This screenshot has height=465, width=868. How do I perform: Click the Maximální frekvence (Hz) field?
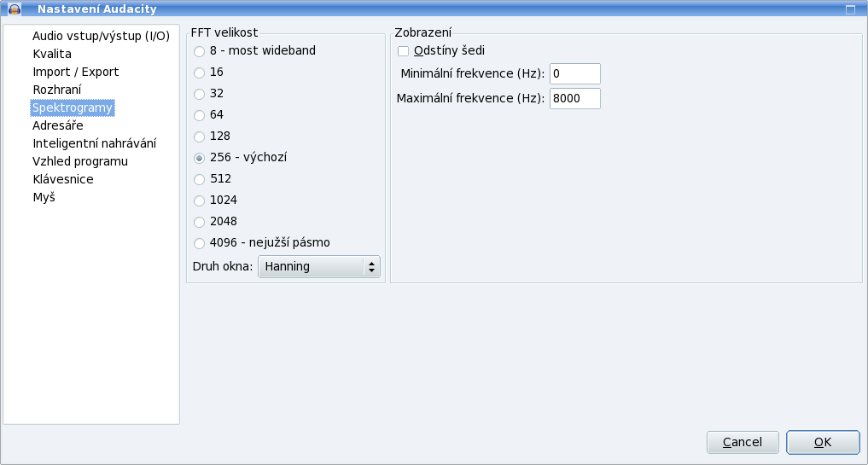[575, 98]
